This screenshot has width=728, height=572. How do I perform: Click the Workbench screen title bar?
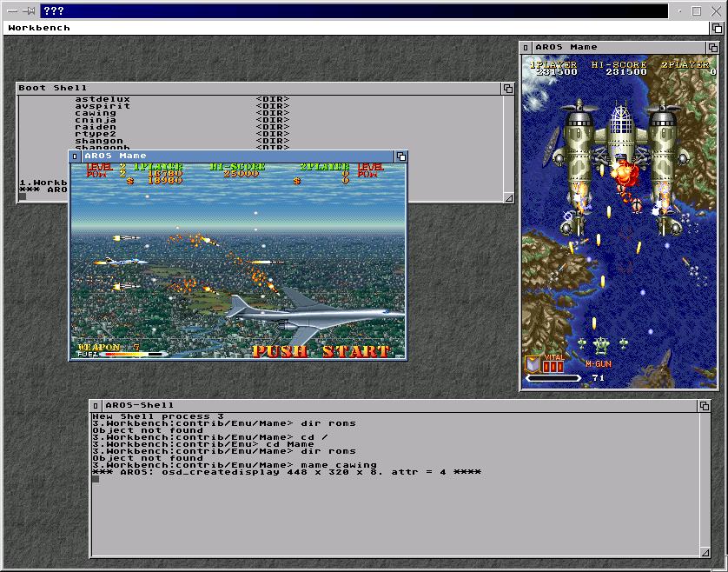point(347,28)
